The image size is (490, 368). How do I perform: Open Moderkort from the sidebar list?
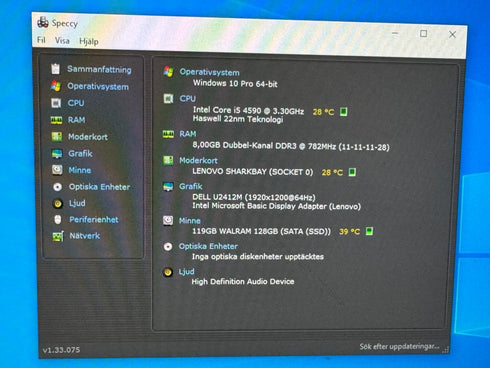[x=88, y=137]
